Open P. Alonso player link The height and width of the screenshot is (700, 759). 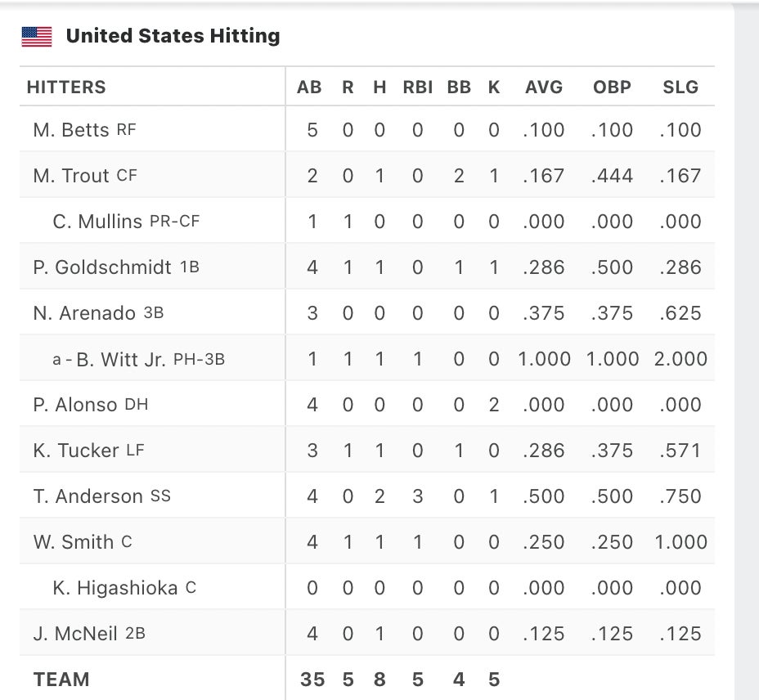pos(77,405)
